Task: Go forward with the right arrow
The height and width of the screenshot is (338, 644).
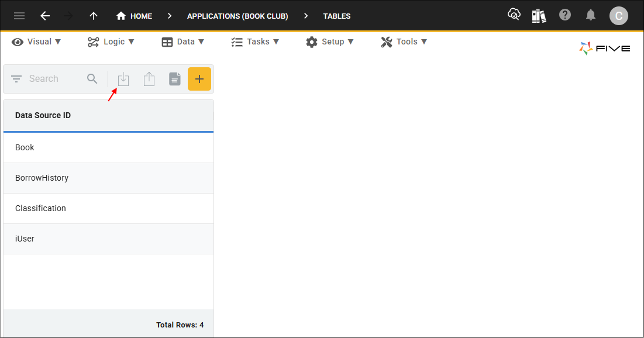Action: (x=68, y=16)
